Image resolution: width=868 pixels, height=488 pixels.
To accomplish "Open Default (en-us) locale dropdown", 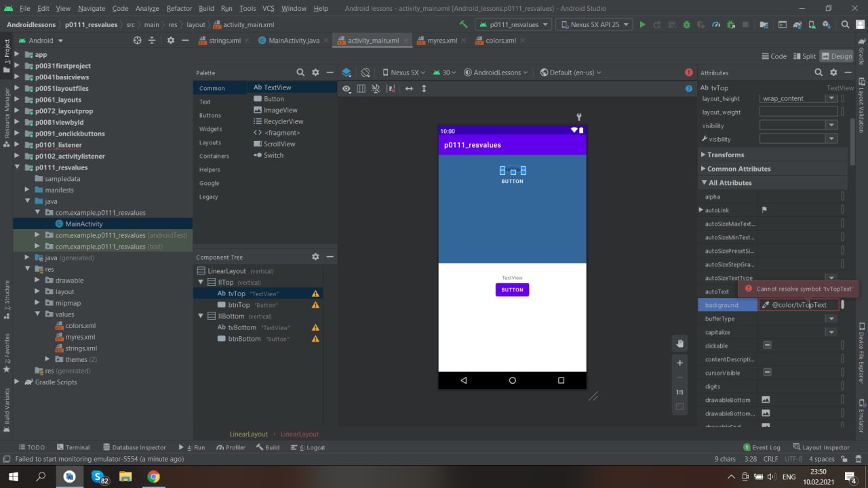I will click(x=571, y=73).
